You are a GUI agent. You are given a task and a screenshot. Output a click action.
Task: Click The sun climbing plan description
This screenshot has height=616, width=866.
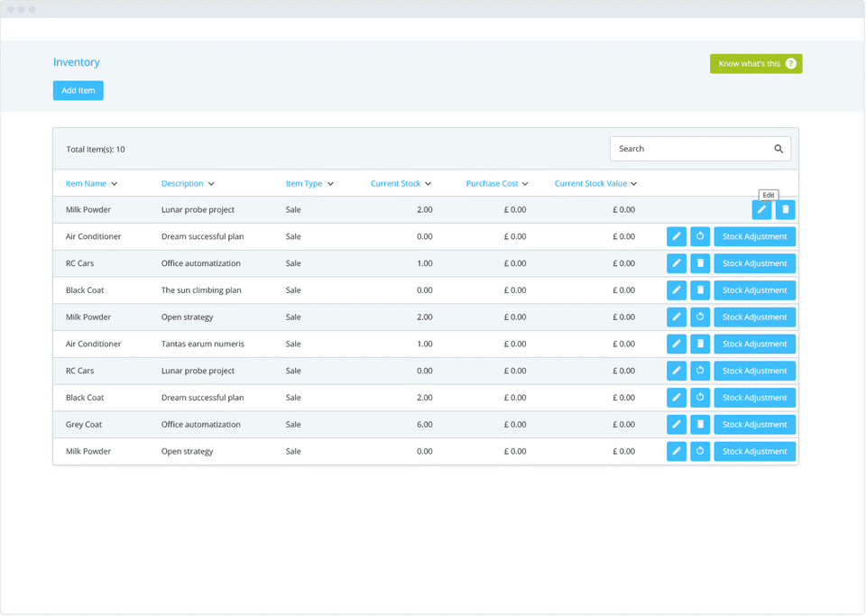coord(201,290)
